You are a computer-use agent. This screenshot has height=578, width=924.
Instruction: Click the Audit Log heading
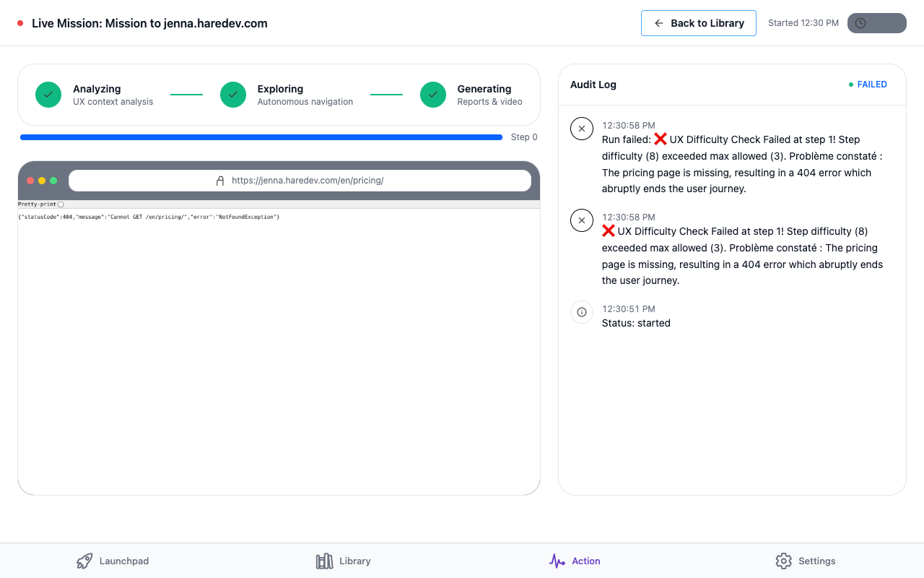[593, 85]
